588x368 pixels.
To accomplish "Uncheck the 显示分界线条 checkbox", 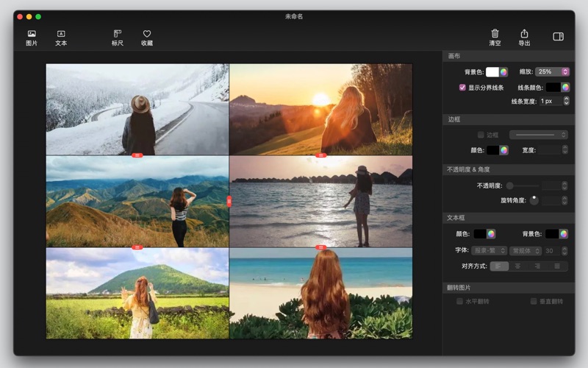I will click(462, 87).
